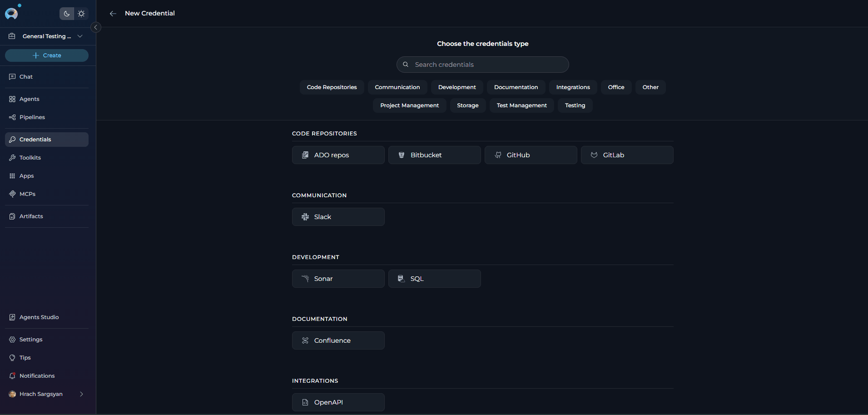This screenshot has width=868, height=415.
Task: Switch to dark mode via the moon icon
Action: tap(67, 14)
